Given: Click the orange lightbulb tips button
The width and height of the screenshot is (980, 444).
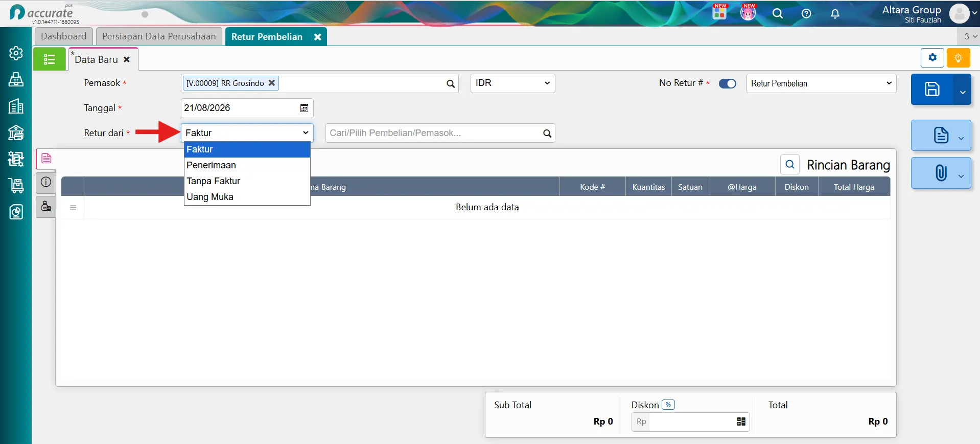Looking at the screenshot, I should tap(959, 58).
